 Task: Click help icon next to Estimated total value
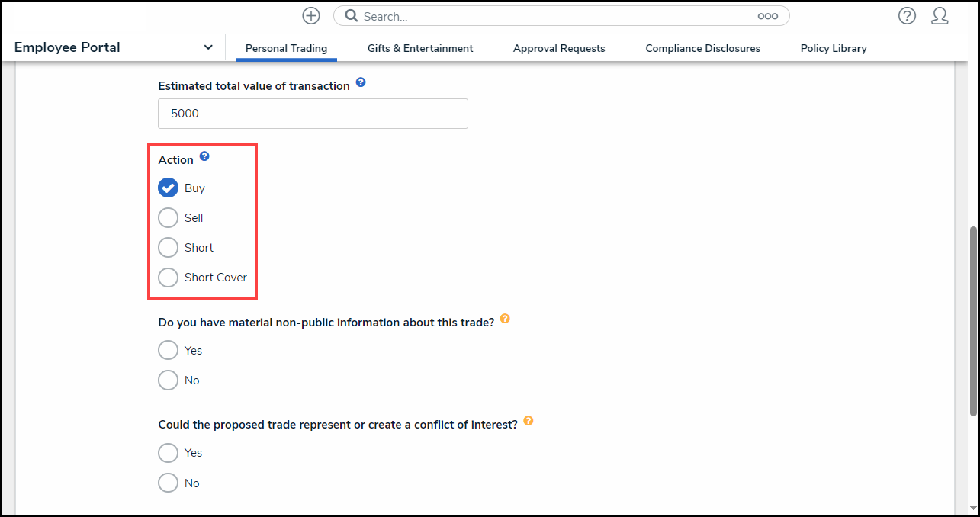pos(361,82)
